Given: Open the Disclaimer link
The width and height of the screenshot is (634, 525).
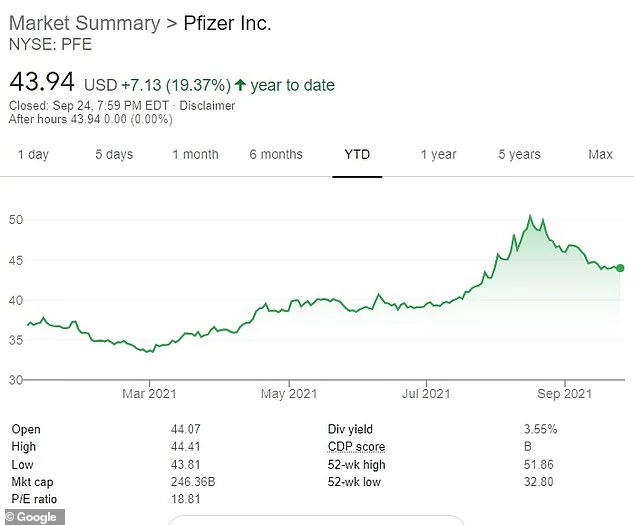Looking at the screenshot, I should tap(210, 106).
